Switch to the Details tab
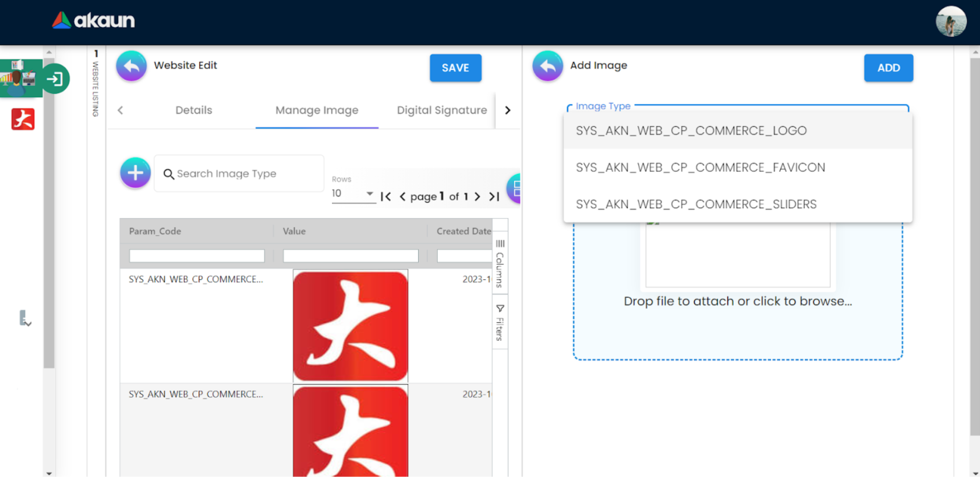 pyautogui.click(x=194, y=111)
